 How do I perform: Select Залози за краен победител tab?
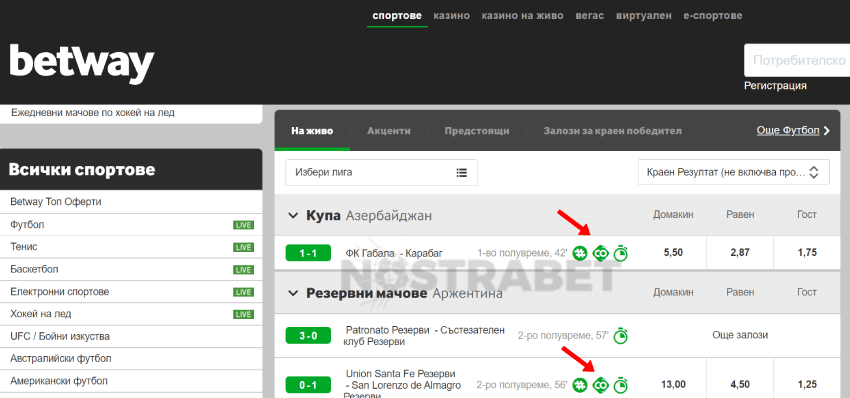point(613,131)
